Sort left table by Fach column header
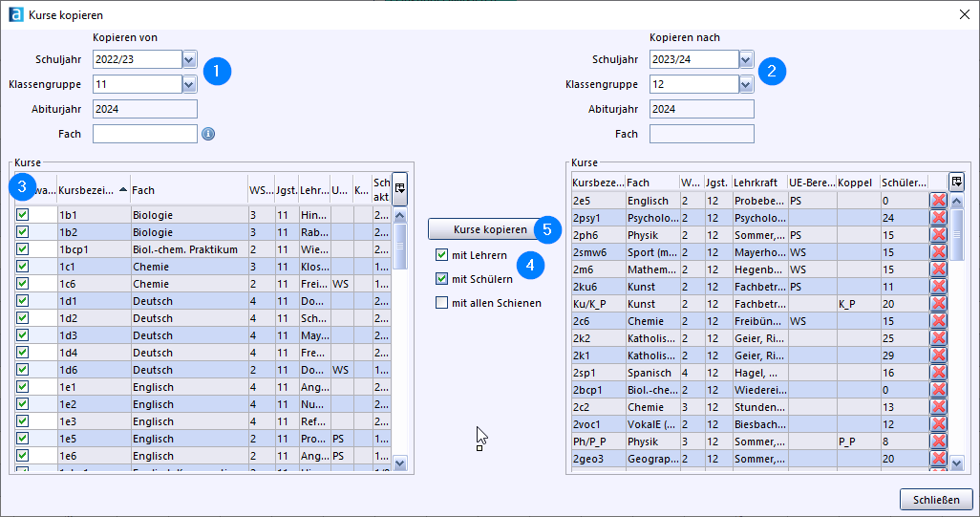Image resolution: width=980 pixels, height=517 pixels. (189, 190)
